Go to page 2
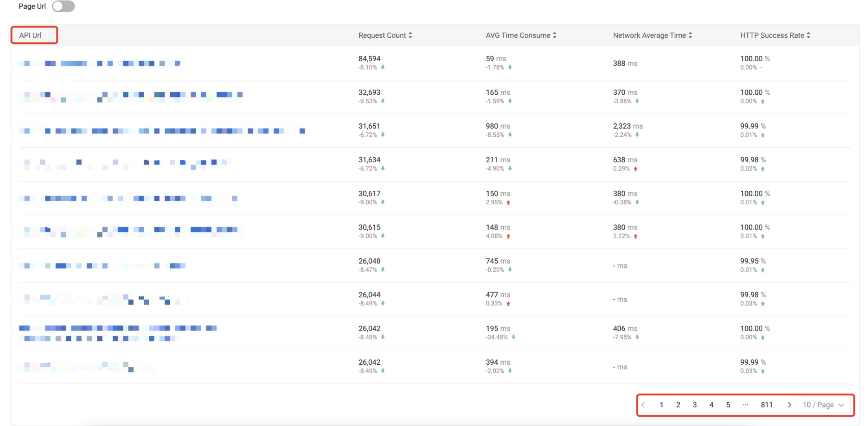Screen dimensions: 868x426 tap(678, 405)
